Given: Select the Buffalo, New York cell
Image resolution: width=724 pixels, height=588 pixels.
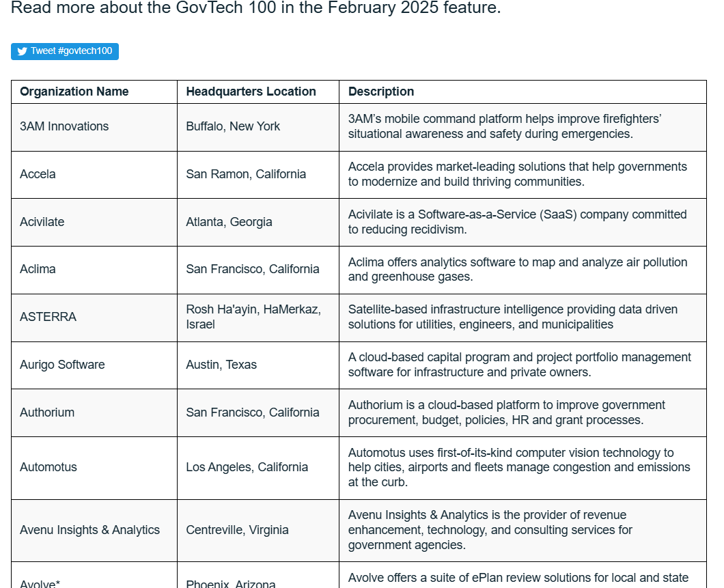Looking at the screenshot, I should point(258,128).
